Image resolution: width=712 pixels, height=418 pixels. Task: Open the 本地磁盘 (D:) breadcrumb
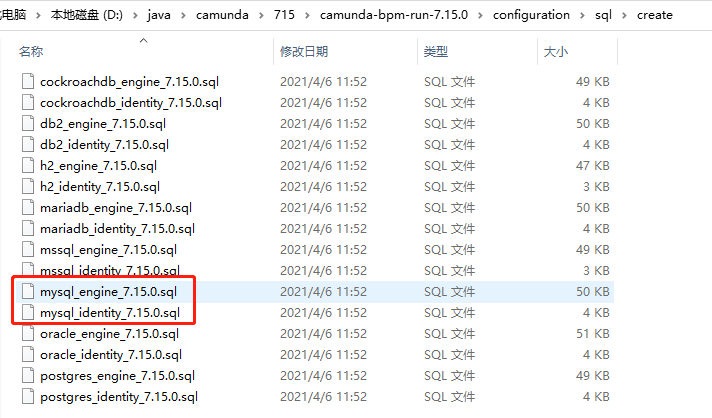pos(87,15)
